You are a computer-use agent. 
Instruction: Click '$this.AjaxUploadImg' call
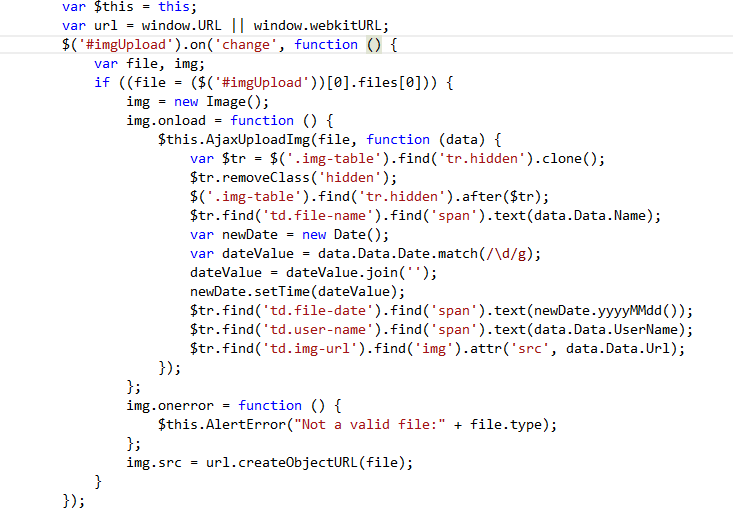pyautogui.click(x=234, y=140)
